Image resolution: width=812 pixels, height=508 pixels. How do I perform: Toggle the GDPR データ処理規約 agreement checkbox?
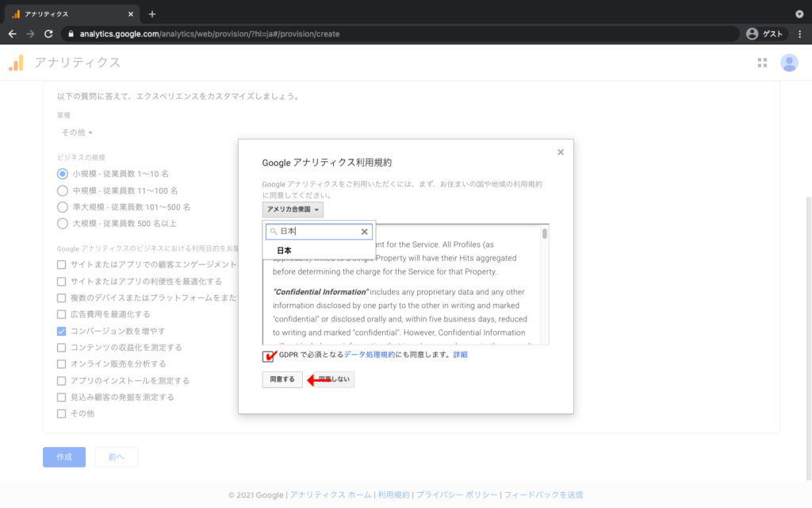click(268, 356)
